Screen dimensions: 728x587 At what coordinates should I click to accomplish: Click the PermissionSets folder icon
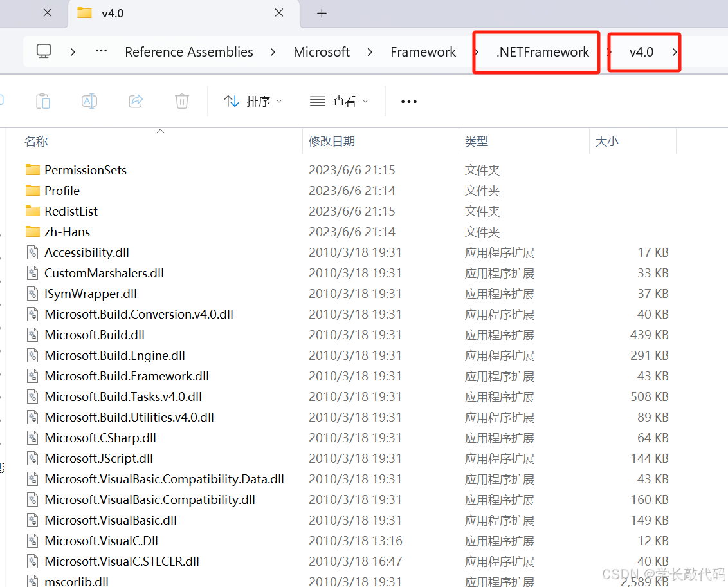click(33, 170)
